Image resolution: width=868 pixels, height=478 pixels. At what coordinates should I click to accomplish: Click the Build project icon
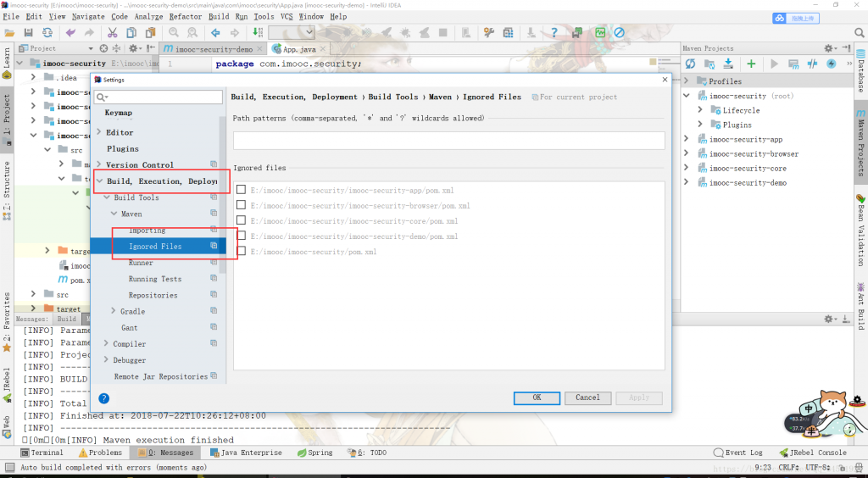258,33
